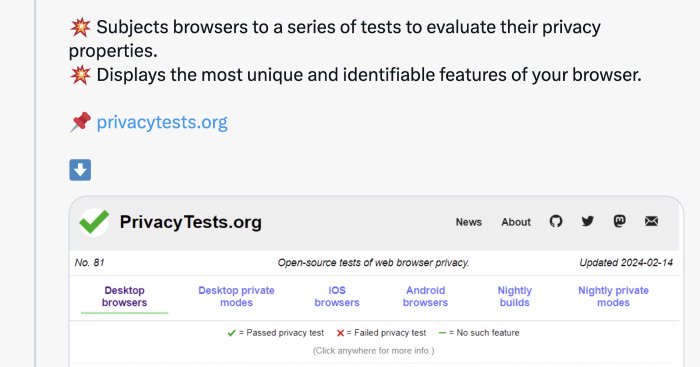Open the Twitter bird icon
The image size is (700, 367).
(x=588, y=221)
